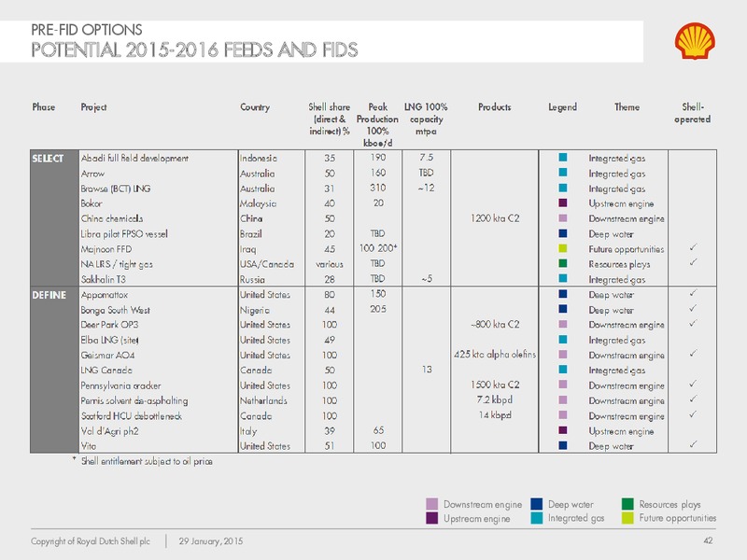
Task: Select the legend square in China chemicals row
Action: click(x=563, y=218)
